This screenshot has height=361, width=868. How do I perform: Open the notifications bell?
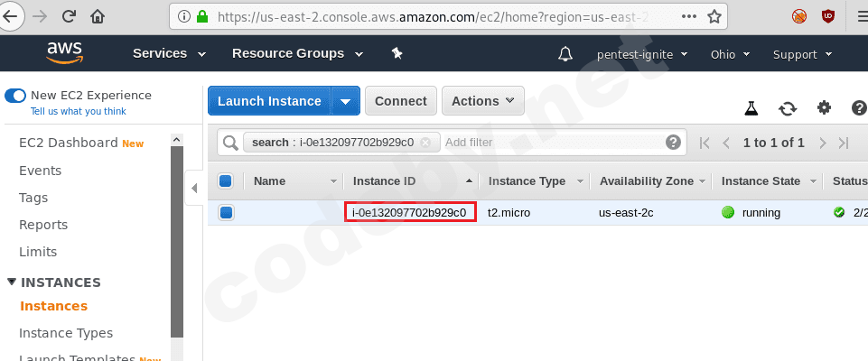click(x=565, y=54)
